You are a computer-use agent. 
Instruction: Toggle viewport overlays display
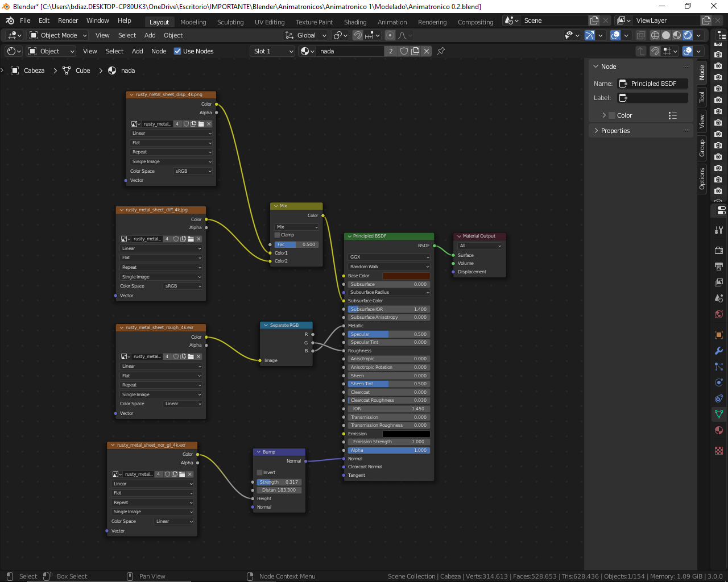[615, 35]
